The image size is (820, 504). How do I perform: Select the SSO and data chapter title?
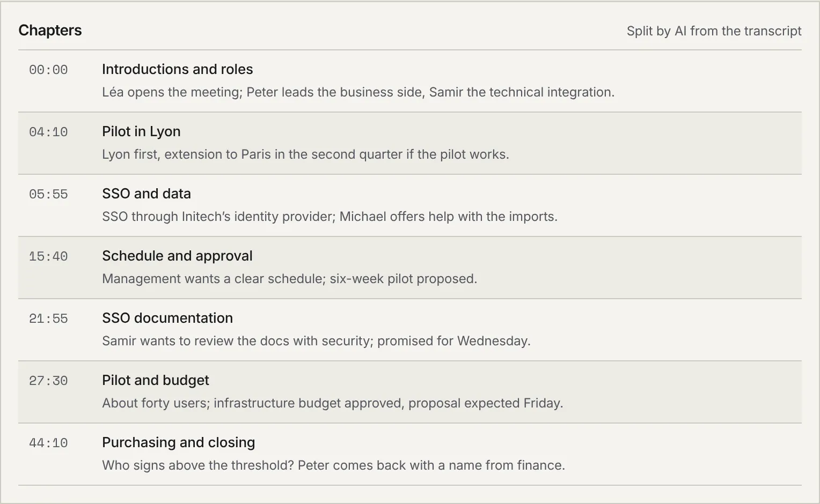(147, 194)
